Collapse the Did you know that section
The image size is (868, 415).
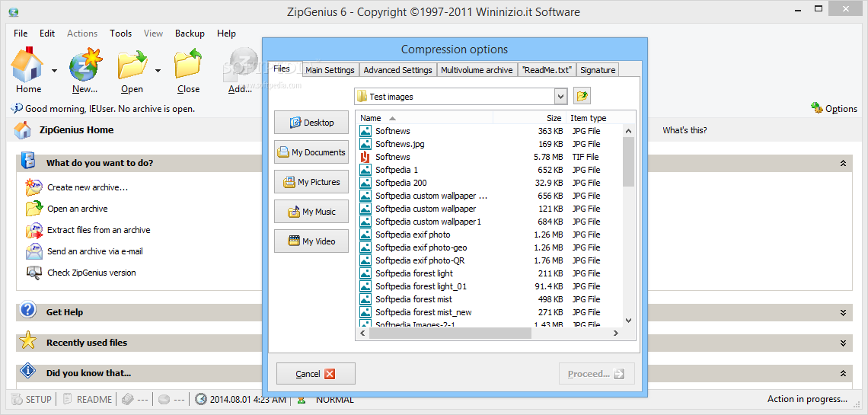tap(843, 373)
